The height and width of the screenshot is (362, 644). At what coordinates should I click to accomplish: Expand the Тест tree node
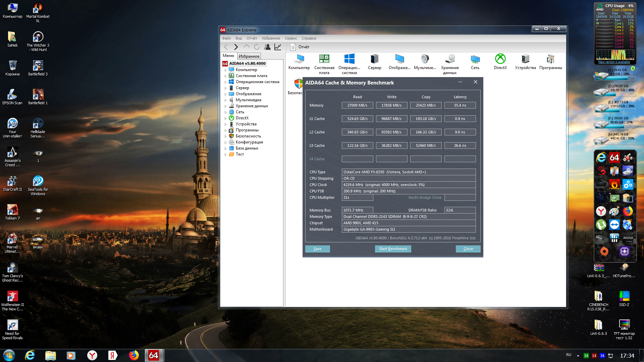click(x=225, y=155)
